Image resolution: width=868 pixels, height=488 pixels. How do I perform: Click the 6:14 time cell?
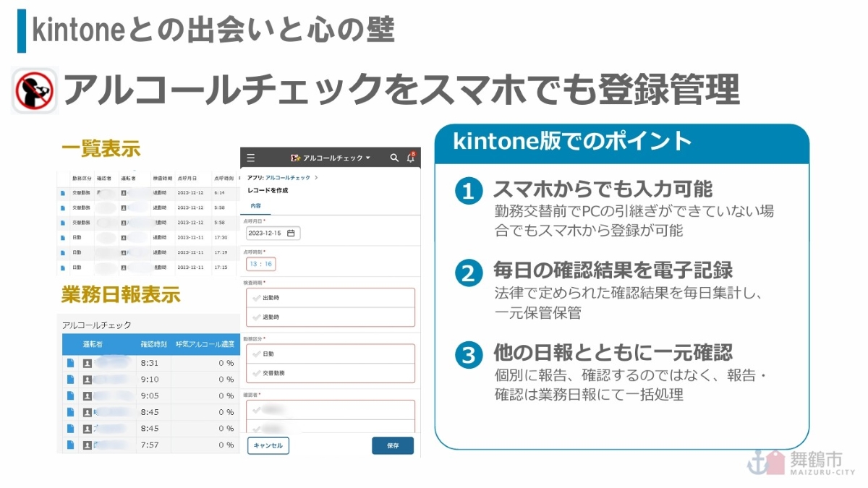(220, 192)
